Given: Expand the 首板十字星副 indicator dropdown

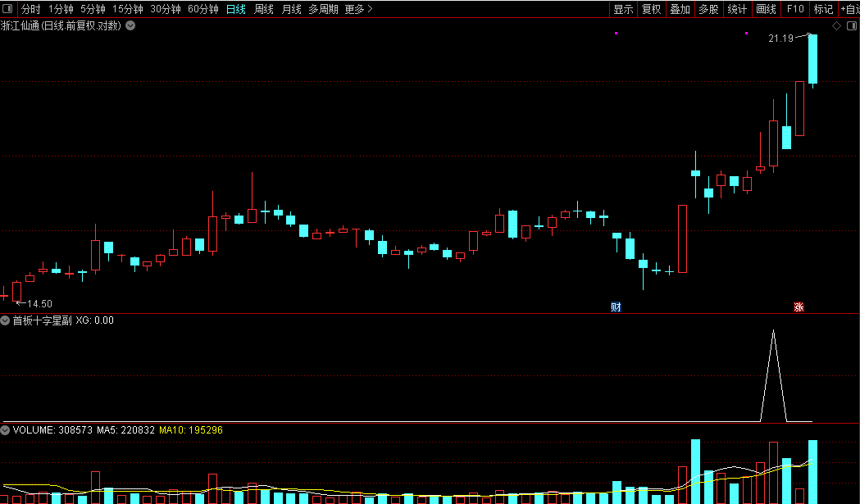Looking at the screenshot, I should click(5, 320).
